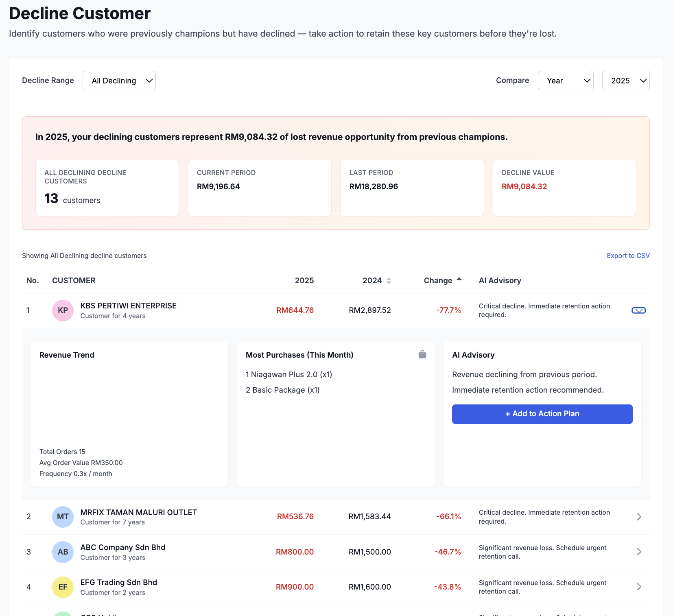This screenshot has height=616, width=673.
Task: Expand details for EFG Trading Sdn Bhd
Action: [x=638, y=587]
